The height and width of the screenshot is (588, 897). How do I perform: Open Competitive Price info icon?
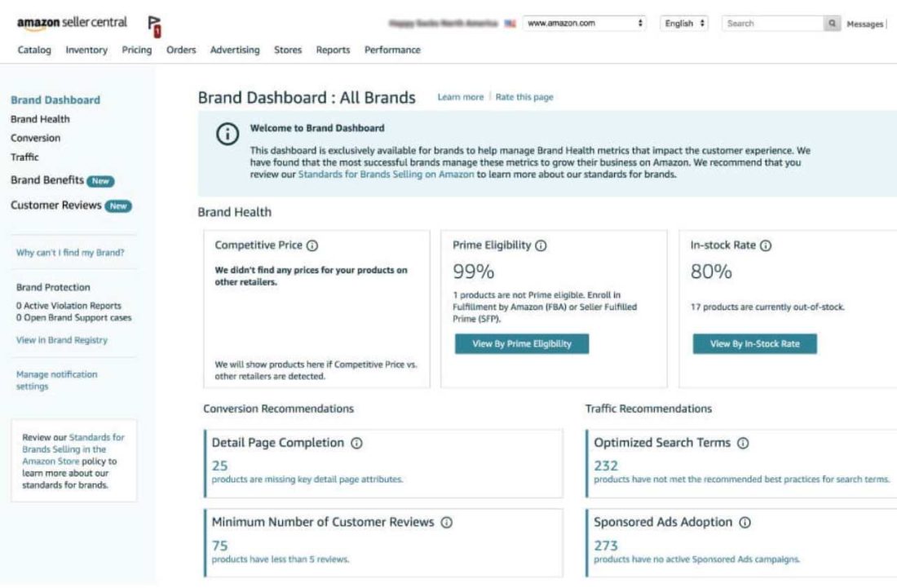pyautogui.click(x=312, y=245)
